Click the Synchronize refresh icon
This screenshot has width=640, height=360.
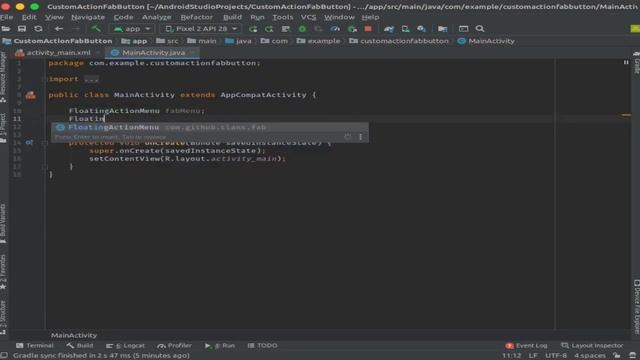(38, 29)
